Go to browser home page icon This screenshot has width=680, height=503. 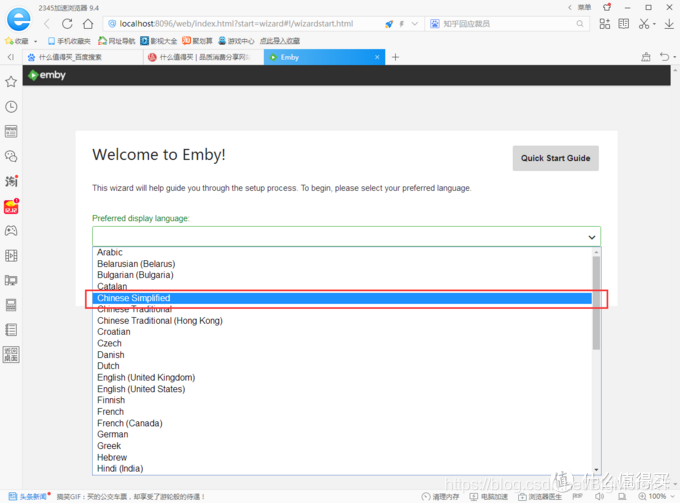(88, 24)
